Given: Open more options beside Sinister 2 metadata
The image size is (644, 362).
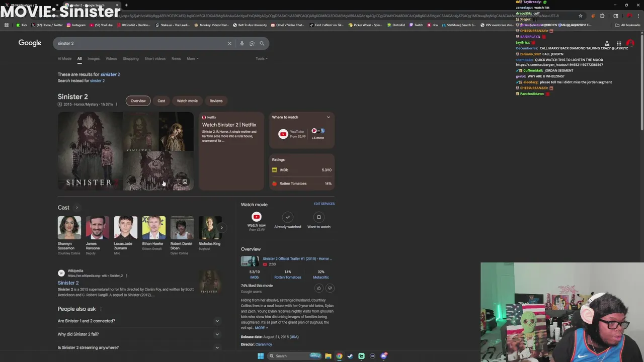Looking at the screenshot, I should point(117,105).
